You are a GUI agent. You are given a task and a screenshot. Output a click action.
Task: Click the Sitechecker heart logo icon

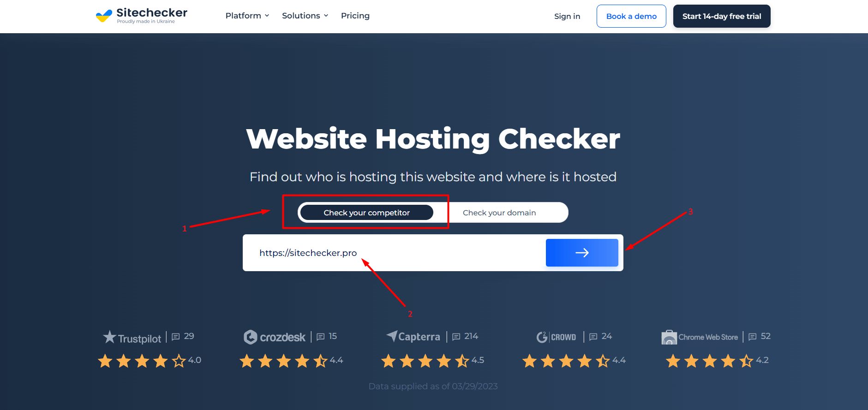point(104,16)
